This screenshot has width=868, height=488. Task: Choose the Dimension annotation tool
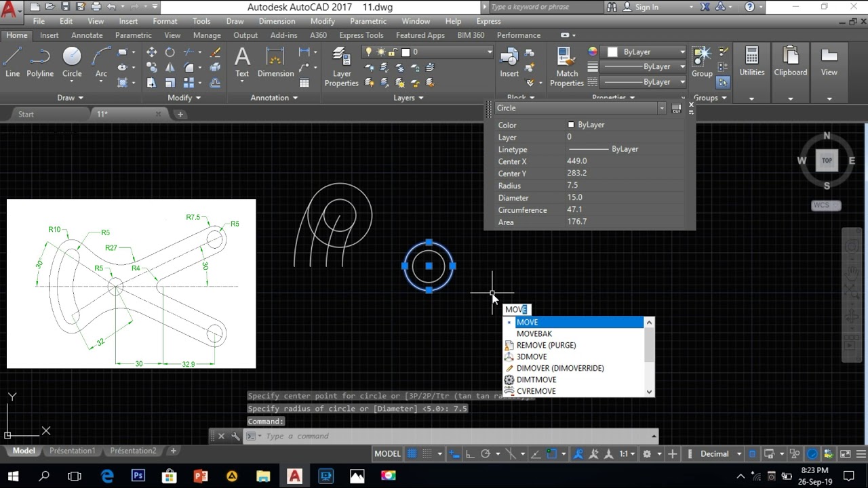[275, 62]
